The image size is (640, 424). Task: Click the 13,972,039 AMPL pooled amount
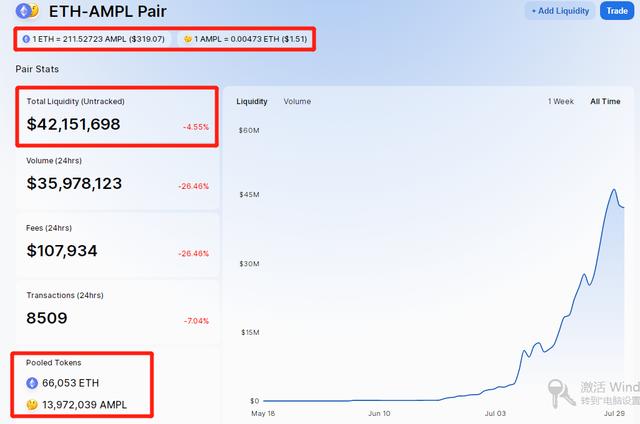(x=84, y=405)
